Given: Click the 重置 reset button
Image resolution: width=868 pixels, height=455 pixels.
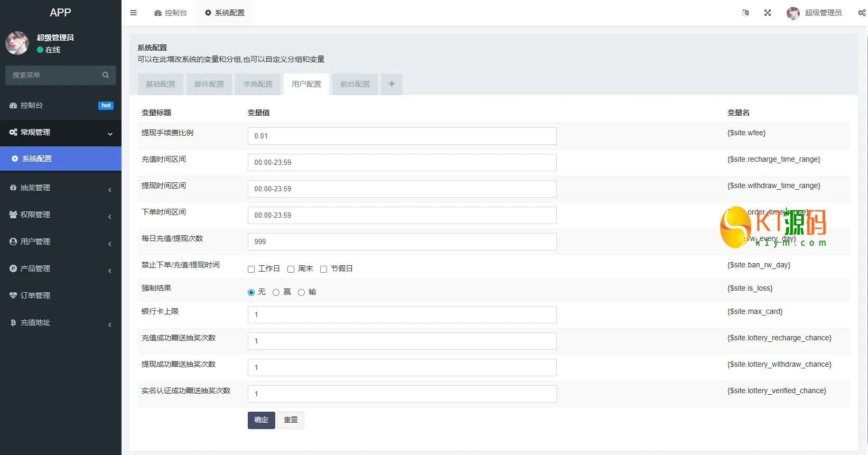Looking at the screenshot, I should point(291,420).
